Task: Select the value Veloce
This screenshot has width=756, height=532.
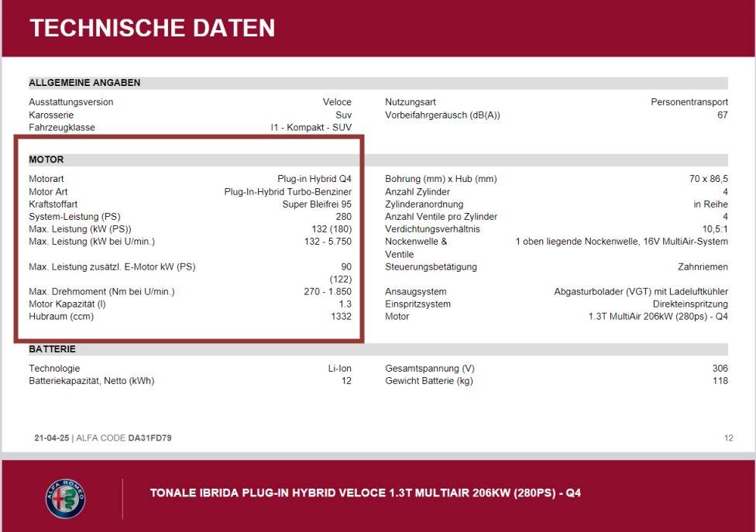Action: pos(337,102)
